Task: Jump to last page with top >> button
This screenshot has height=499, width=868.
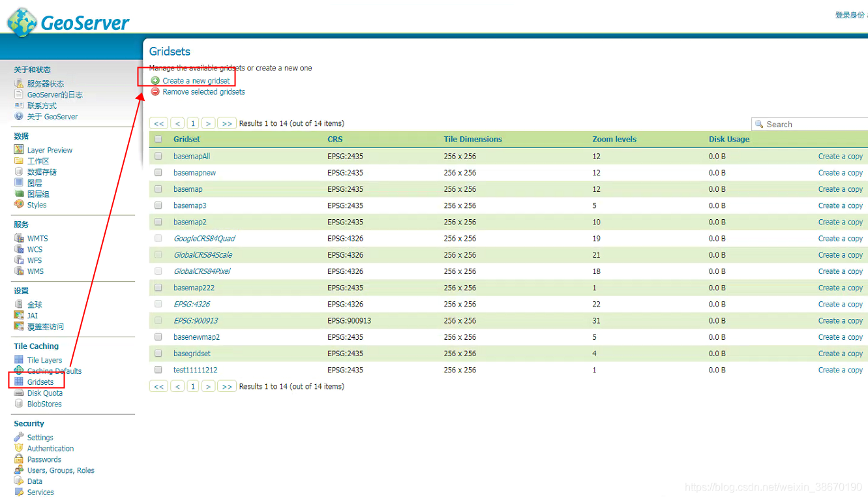Action: [x=226, y=123]
